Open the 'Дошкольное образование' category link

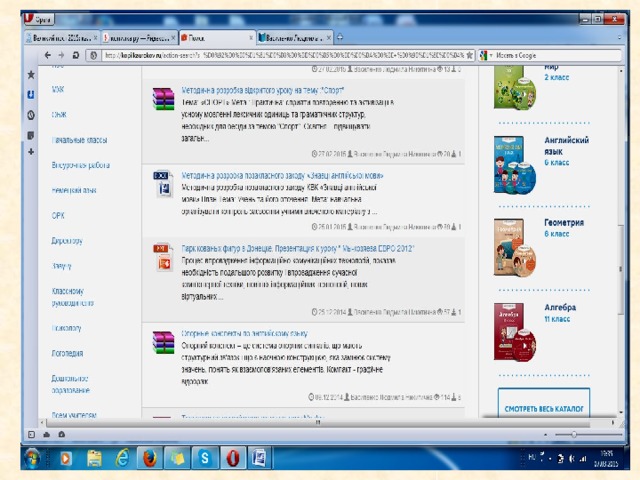click(x=71, y=384)
